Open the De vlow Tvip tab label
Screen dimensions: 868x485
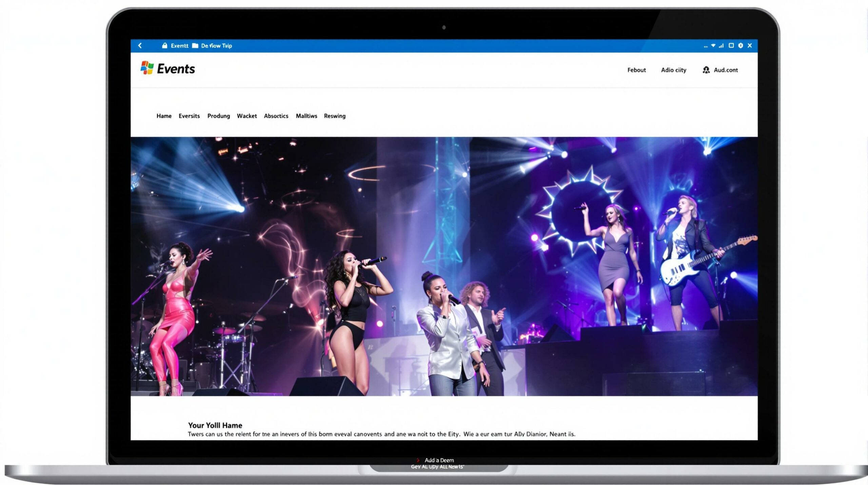click(216, 46)
